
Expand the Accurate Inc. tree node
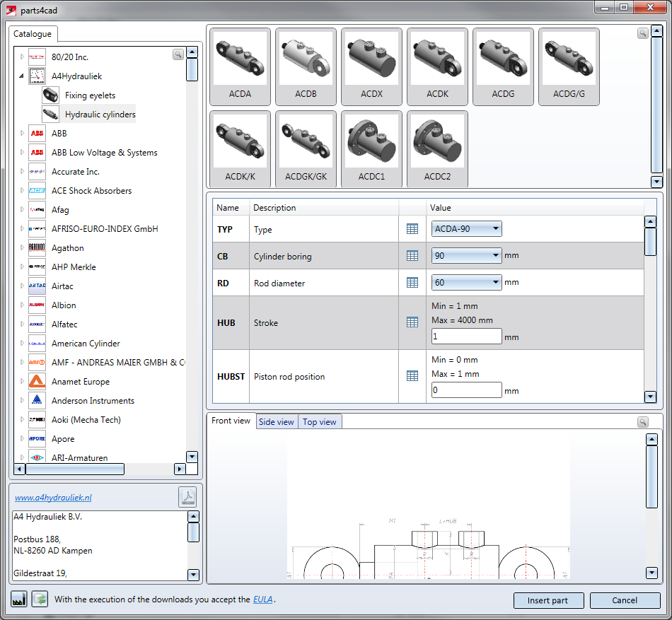pos(22,171)
